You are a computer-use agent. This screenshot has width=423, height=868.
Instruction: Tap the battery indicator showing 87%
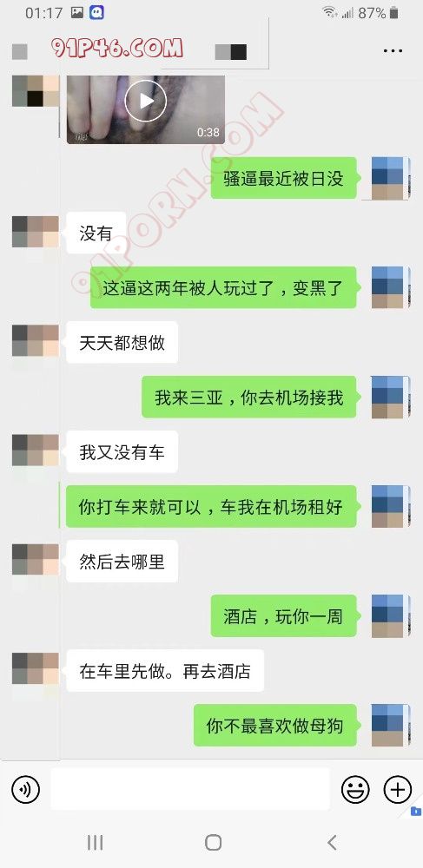coord(378,13)
